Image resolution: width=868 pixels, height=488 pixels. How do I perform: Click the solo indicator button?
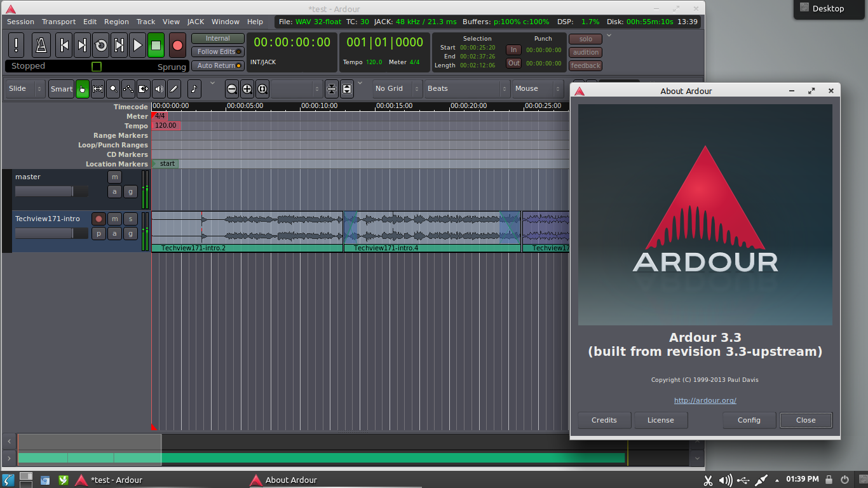pyautogui.click(x=585, y=39)
